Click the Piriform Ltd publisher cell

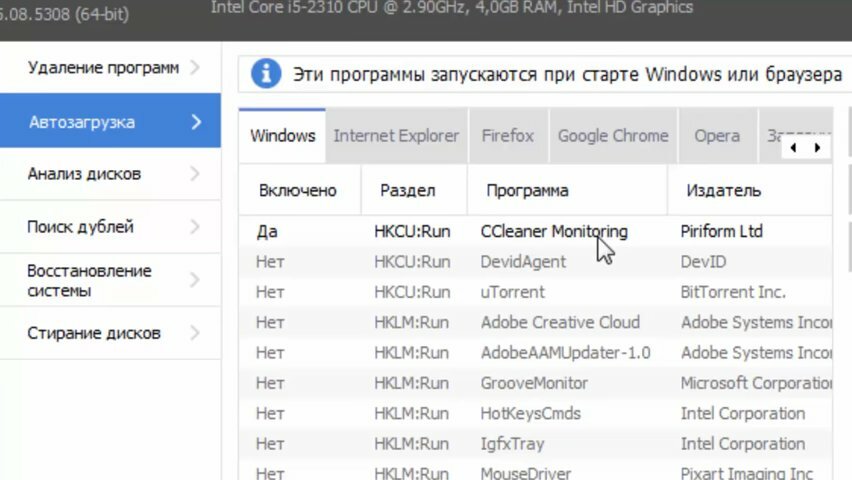tap(722, 231)
